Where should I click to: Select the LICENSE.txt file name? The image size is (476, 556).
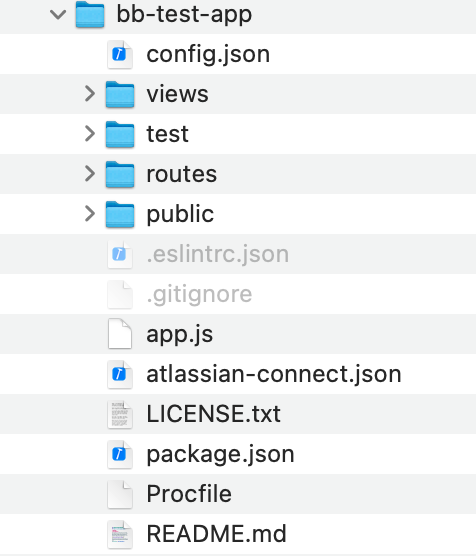tap(214, 414)
